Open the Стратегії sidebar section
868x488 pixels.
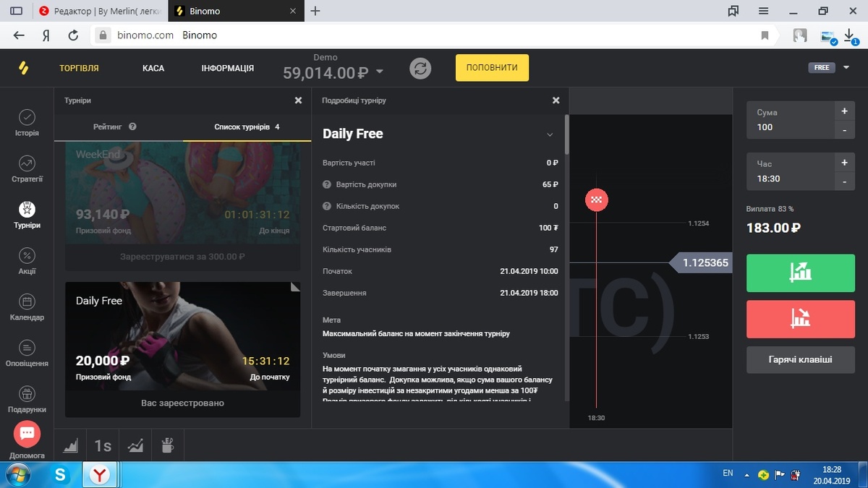27,168
